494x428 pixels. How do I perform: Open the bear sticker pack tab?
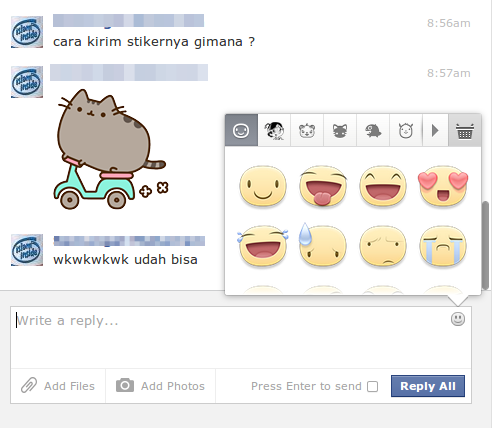pos(307,130)
